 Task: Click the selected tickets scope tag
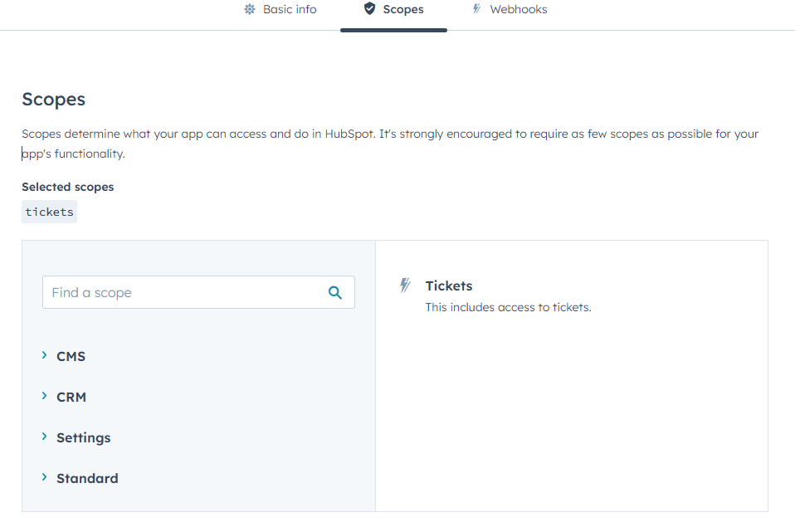point(49,212)
